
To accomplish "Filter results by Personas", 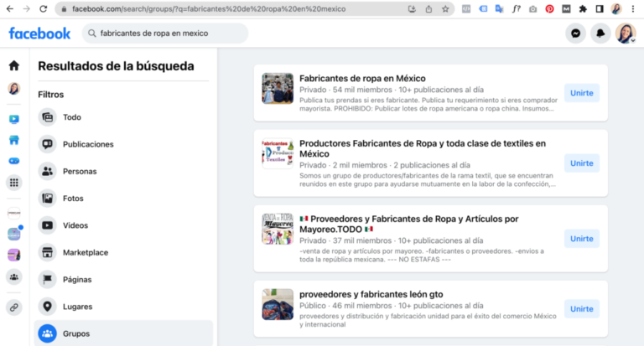I will point(123,172).
